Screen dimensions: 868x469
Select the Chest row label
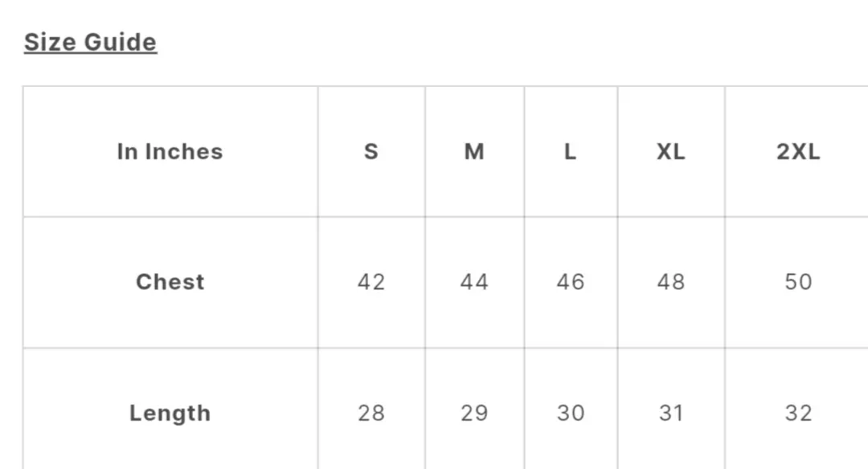pyautogui.click(x=170, y=282)
